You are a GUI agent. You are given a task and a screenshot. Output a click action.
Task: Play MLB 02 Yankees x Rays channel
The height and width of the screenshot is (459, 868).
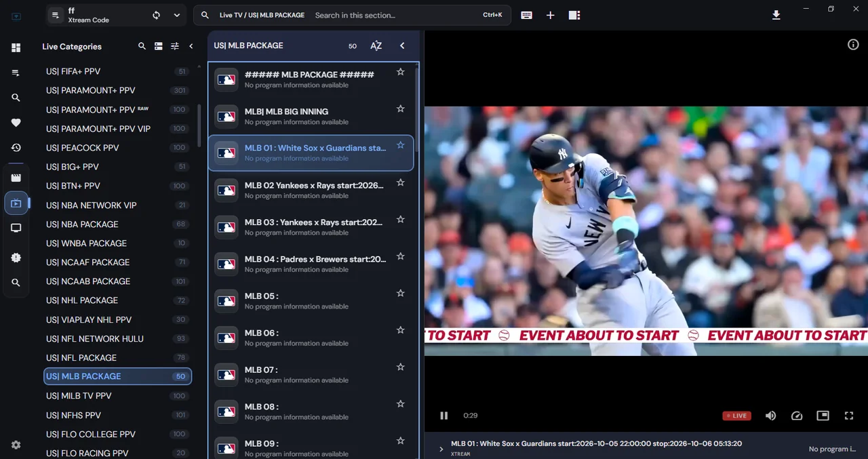point(311,189)
